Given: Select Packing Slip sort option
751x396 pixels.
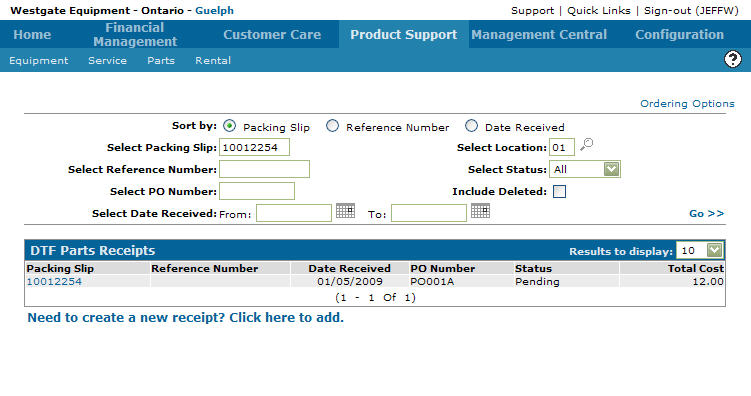Looking at the screenshot, I should pos(229,126).
